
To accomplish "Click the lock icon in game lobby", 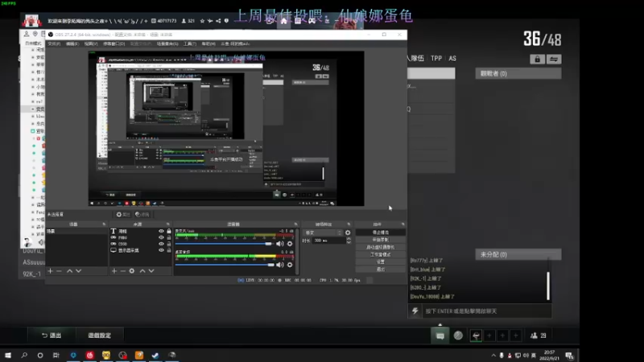I will tap(537, 60).
